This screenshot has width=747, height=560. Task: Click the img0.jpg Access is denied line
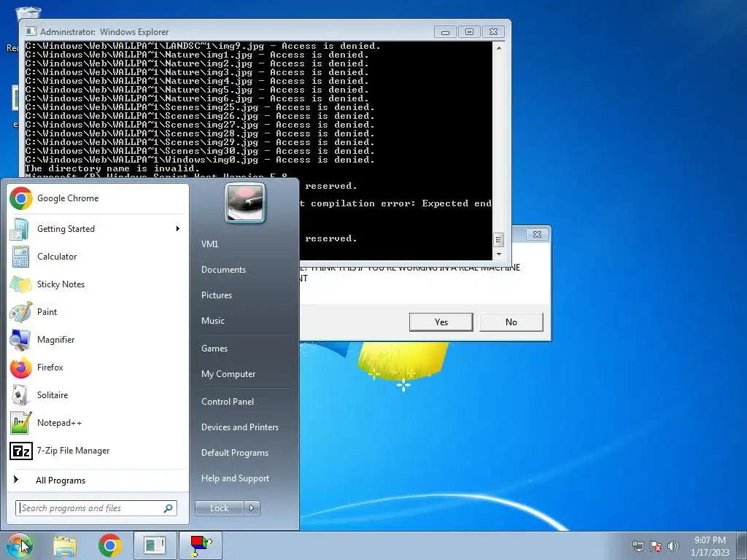pos(200,160)
